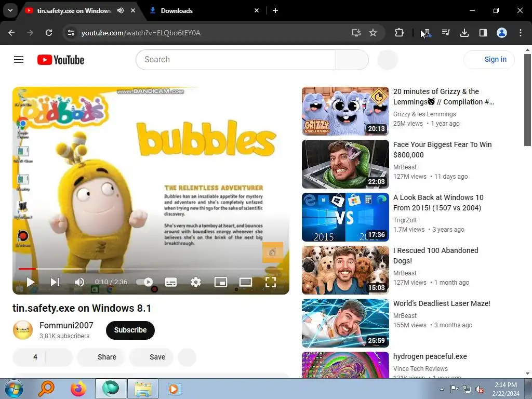Open File Explorer from the taskbar
Image resolution: width=532 pixels, height=399 pixels.
[x=143, y=389]
